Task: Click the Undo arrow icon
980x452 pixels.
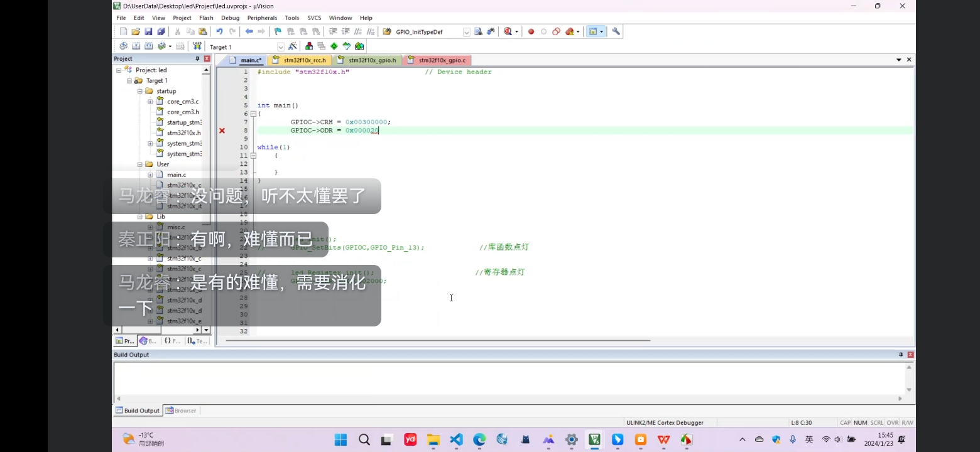Action: pyautogui.click(x=219, y=31)
